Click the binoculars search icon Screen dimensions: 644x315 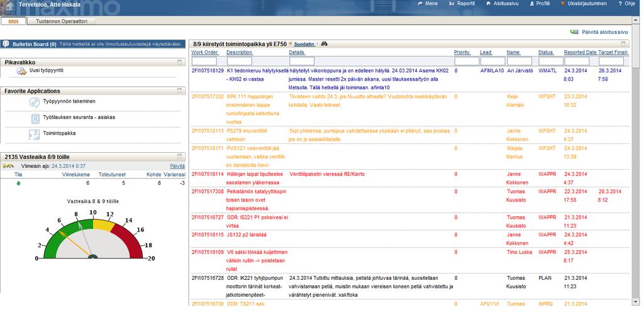point(324,44)
